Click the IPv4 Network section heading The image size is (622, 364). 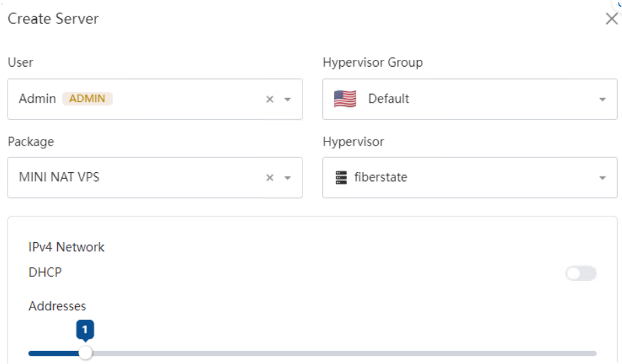tap(66, 247)
